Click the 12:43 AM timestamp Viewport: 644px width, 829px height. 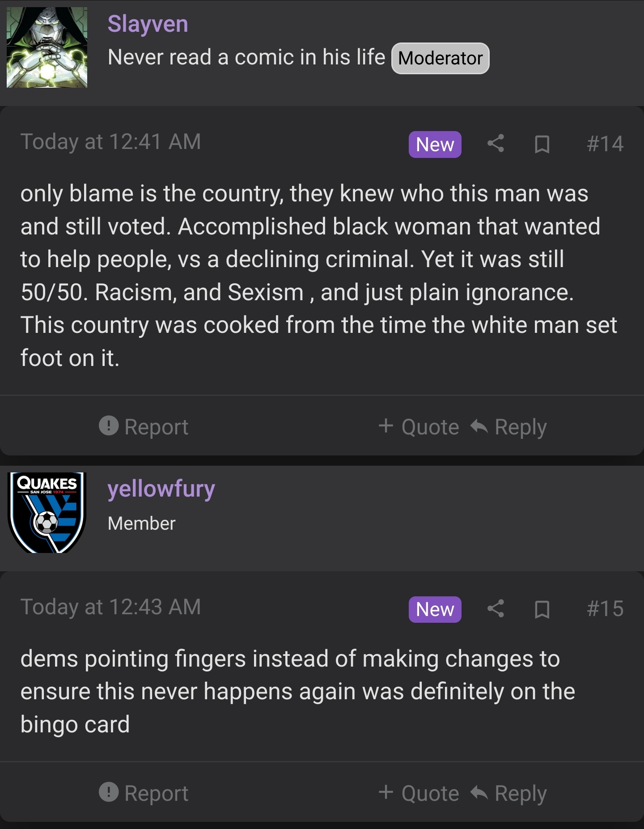pos(110,607)
